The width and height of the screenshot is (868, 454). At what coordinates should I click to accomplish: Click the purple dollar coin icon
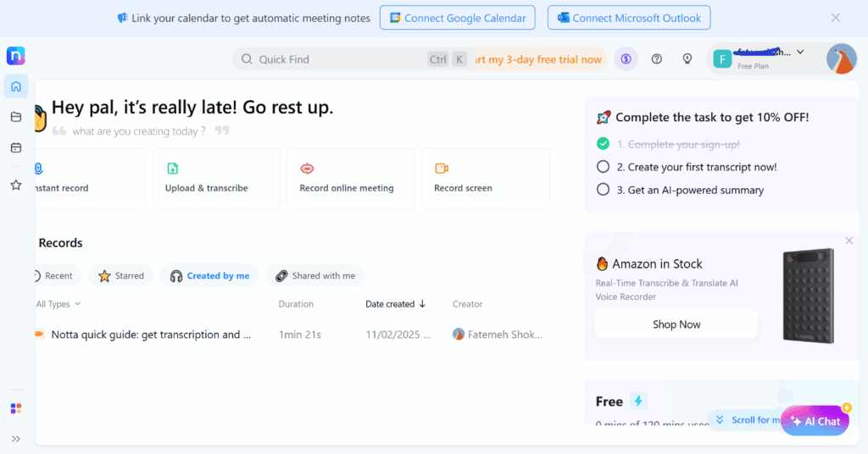[x=626, y=59]
